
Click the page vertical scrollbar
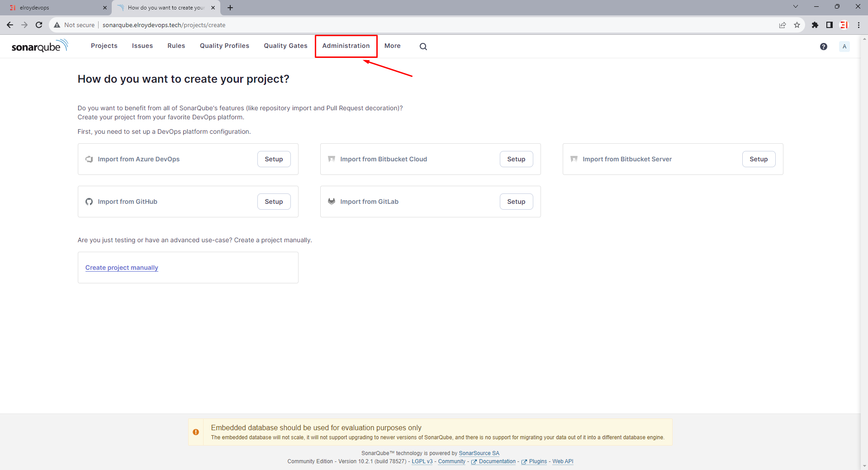point(864,252)
